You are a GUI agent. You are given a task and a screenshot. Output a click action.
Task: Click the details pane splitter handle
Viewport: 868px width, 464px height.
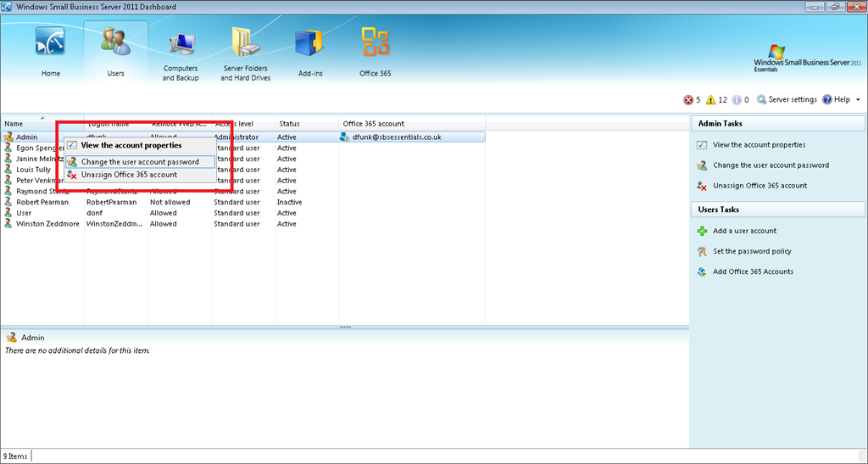(344, 327)
